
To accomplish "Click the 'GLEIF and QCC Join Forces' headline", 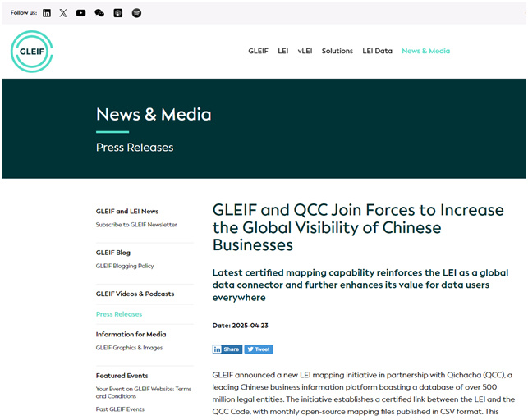I will 358,227.
